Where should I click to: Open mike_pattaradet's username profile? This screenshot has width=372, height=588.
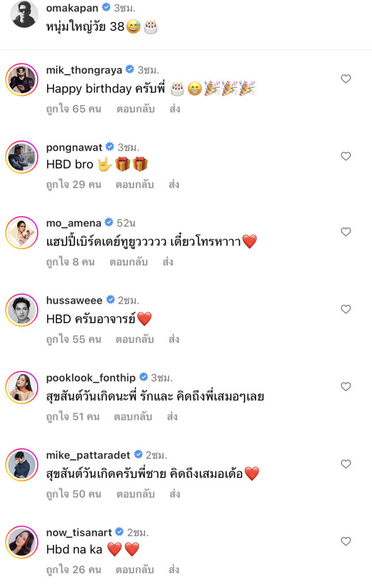(x=88, y=455)
